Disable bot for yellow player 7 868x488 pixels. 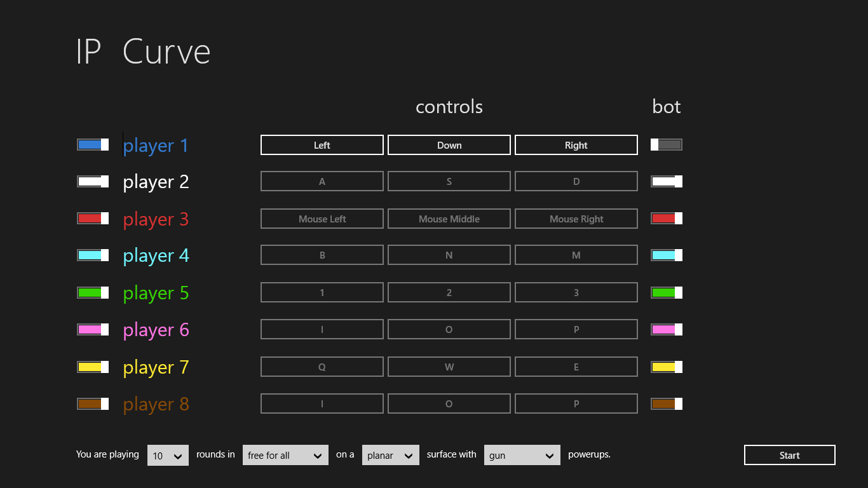click(x=666, y=367)
